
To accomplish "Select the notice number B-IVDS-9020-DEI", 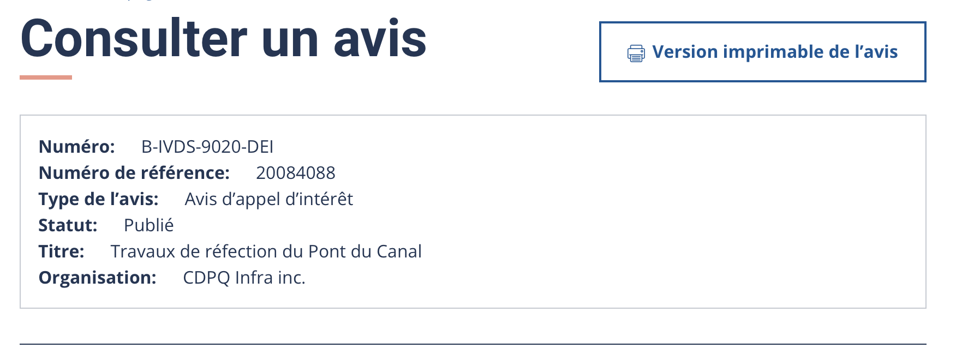I will coord(207,147).
